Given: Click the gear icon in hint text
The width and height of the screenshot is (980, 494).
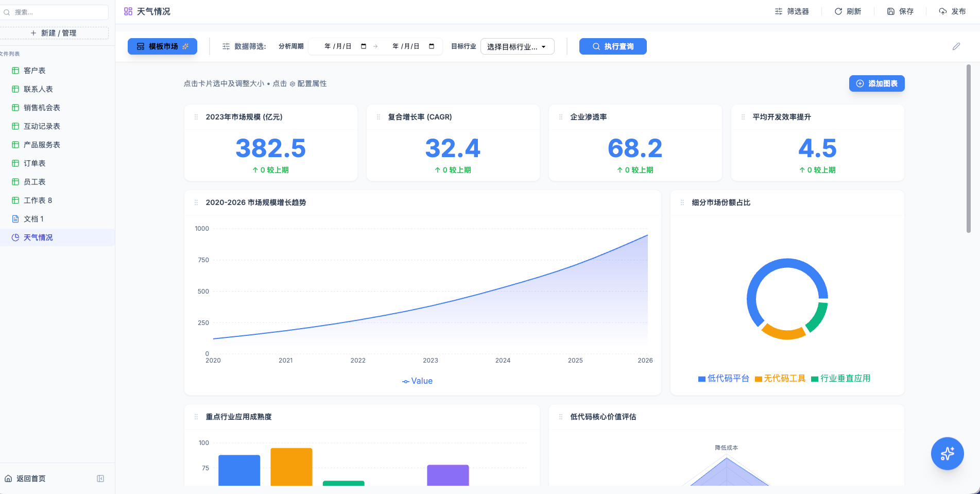Looking at the screenshot, I should coord(293,84).
